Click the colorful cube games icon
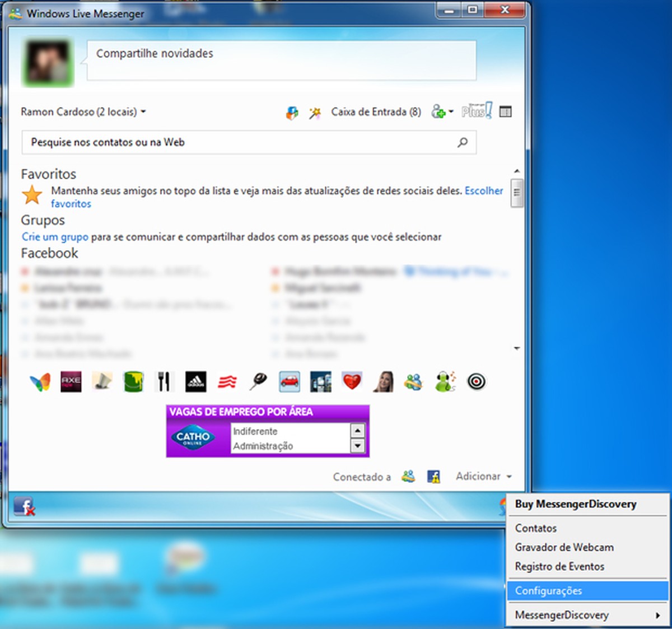 [x=291, y=111]
